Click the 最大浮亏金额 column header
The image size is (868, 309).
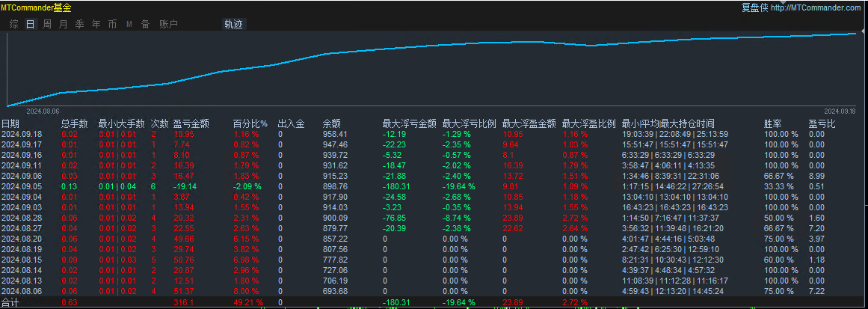click(x=409, y=123)
